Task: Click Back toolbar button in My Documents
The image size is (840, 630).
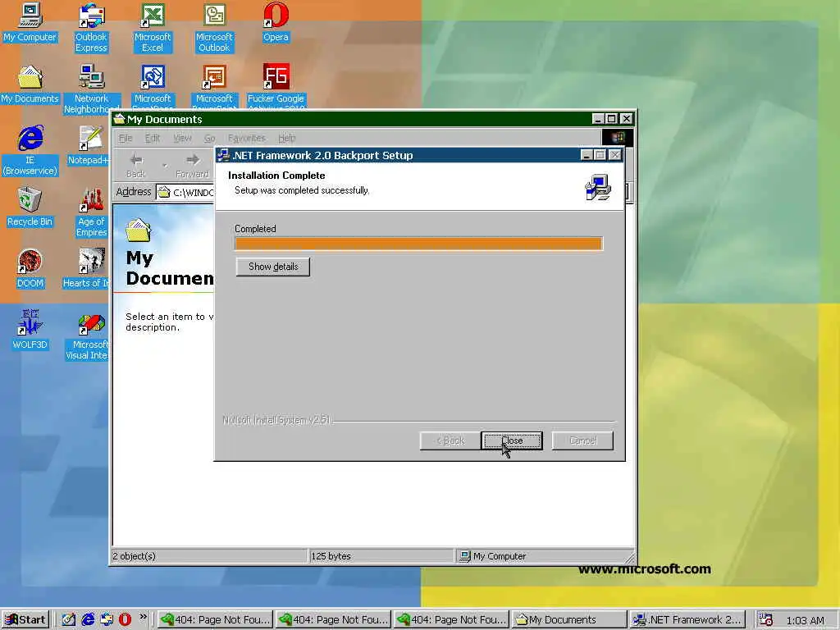Action: pyautogui.click(x=135, y=165)
